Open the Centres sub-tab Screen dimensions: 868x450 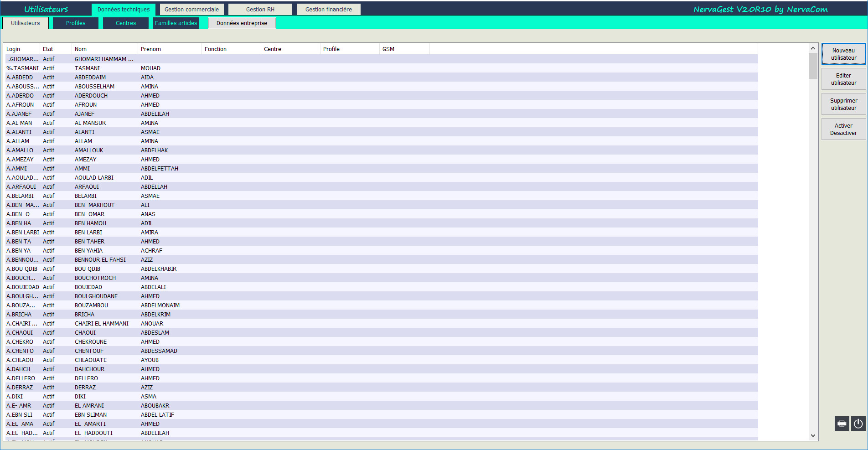pyautogui.click(x=126, y=23)
